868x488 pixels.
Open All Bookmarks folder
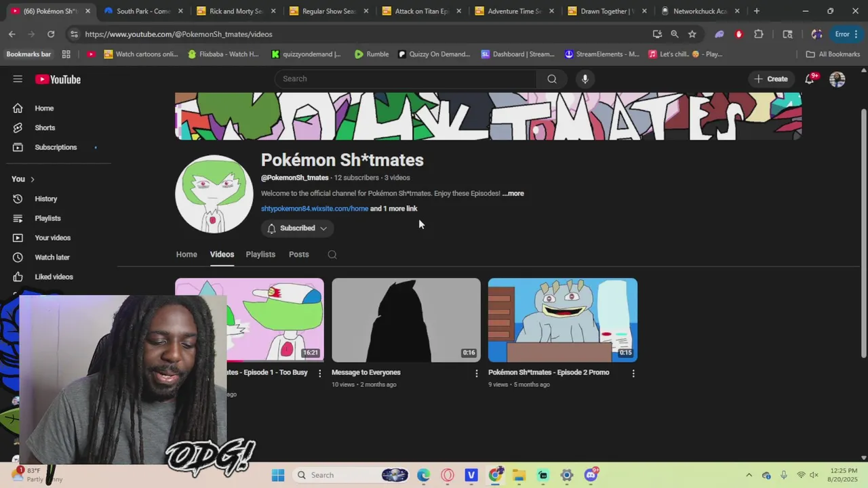click(x=833, y=54)
